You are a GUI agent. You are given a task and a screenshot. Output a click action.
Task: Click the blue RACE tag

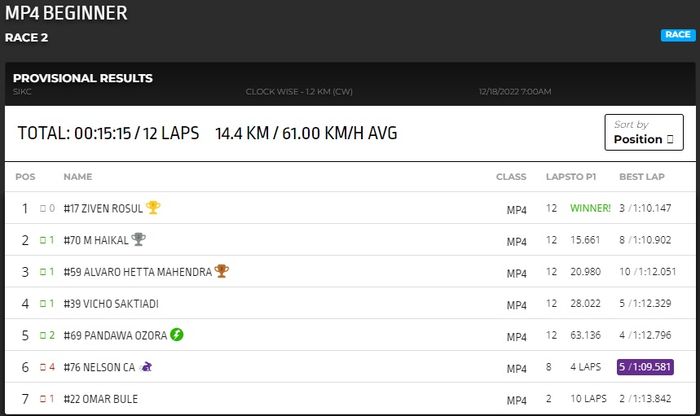(677, 35)
